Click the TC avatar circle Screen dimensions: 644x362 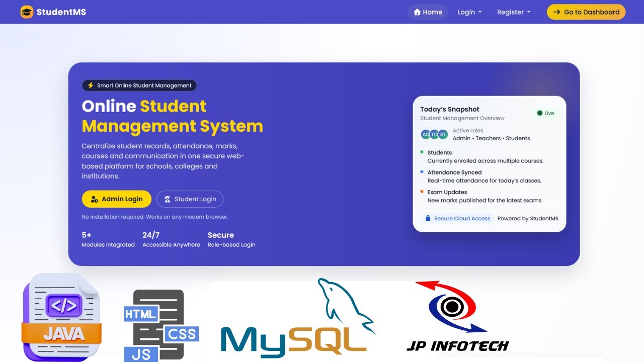(x=434, y=134)
